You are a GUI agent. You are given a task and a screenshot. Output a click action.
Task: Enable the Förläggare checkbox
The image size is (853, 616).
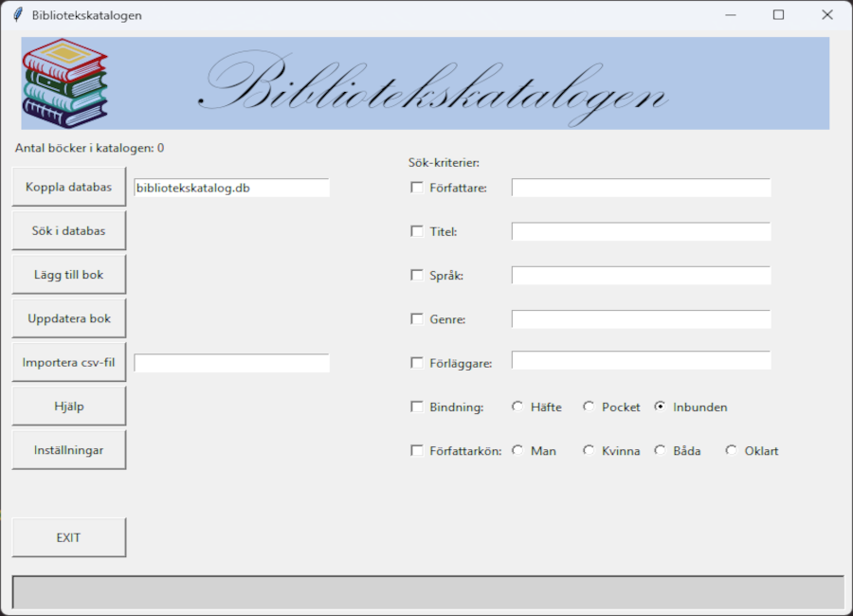coord(417,363)
